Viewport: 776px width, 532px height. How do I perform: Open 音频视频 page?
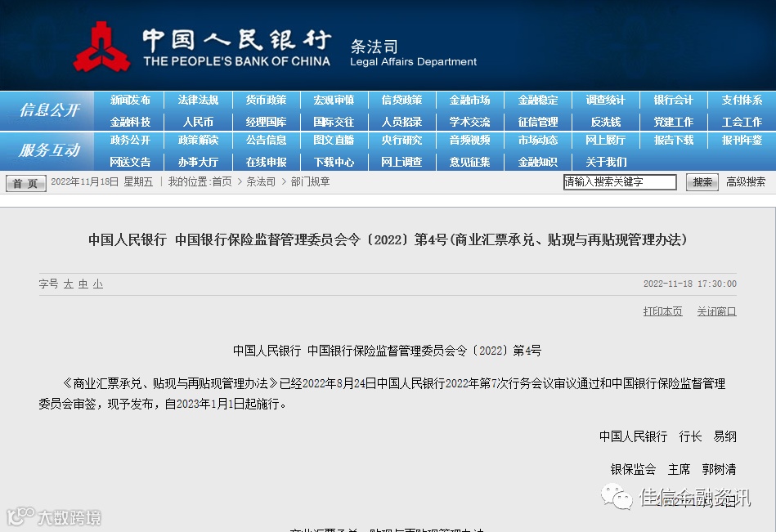point(469,140)
